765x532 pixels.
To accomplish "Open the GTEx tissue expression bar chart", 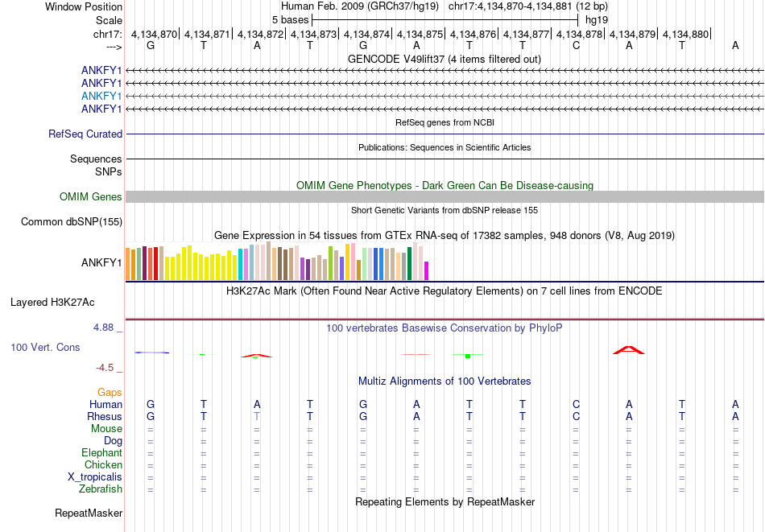I will click(x=277, y=262).
